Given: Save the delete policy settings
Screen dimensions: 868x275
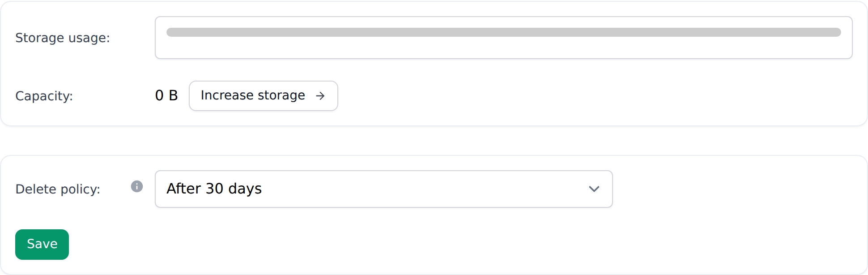Looking at the screenshot, I should click(x=42, y=245).
